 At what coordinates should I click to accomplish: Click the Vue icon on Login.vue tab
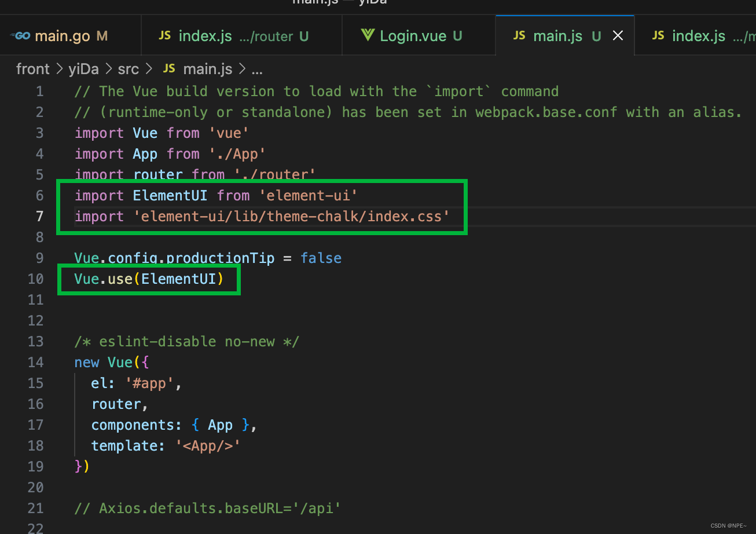368,35
